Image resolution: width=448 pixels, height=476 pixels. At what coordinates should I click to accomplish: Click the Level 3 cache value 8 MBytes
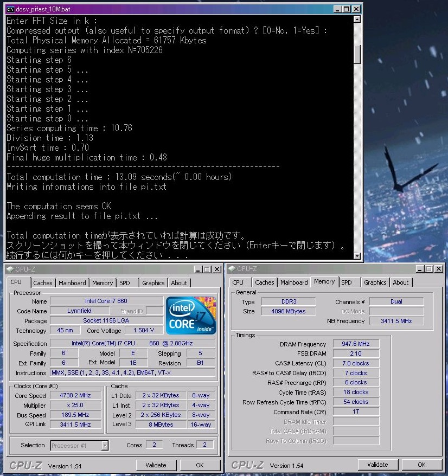[161, 424]
